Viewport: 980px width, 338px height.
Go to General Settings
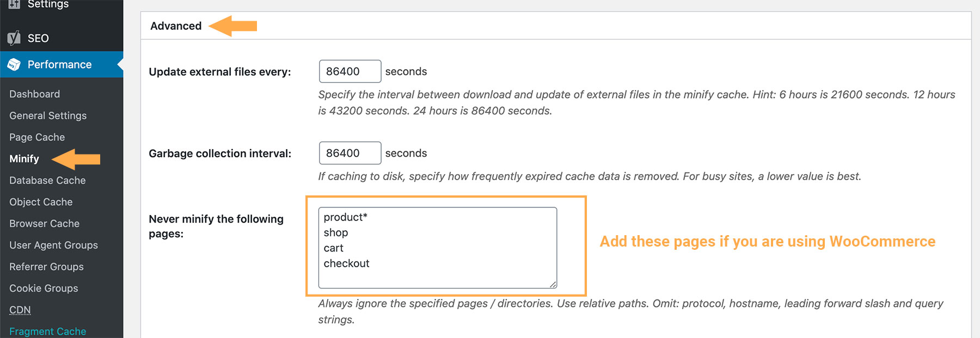[47, 115]
